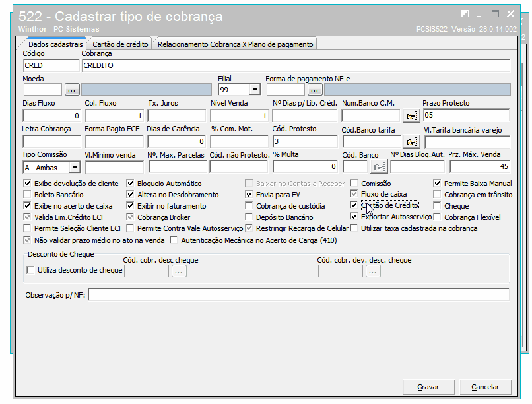The height and width of the screenshot is (404, 532).
Task: Enable Cobrança em trânsito checkbox
Action: [x=438, y=195]
